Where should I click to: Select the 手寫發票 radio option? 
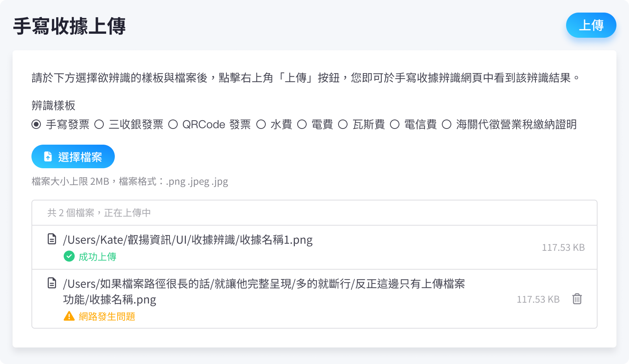pyautogui.click(x=36, y=125)
